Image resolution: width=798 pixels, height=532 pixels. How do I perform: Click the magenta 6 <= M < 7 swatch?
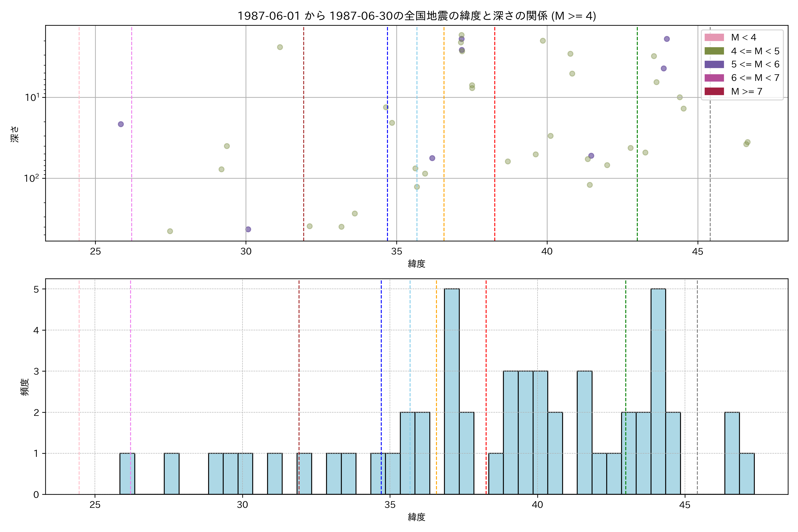(714, 78)
